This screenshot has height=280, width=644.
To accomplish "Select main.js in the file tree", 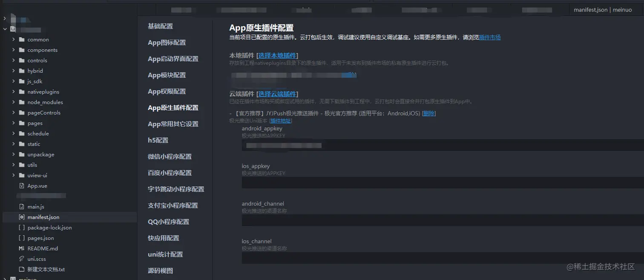I will click(36, 207).
